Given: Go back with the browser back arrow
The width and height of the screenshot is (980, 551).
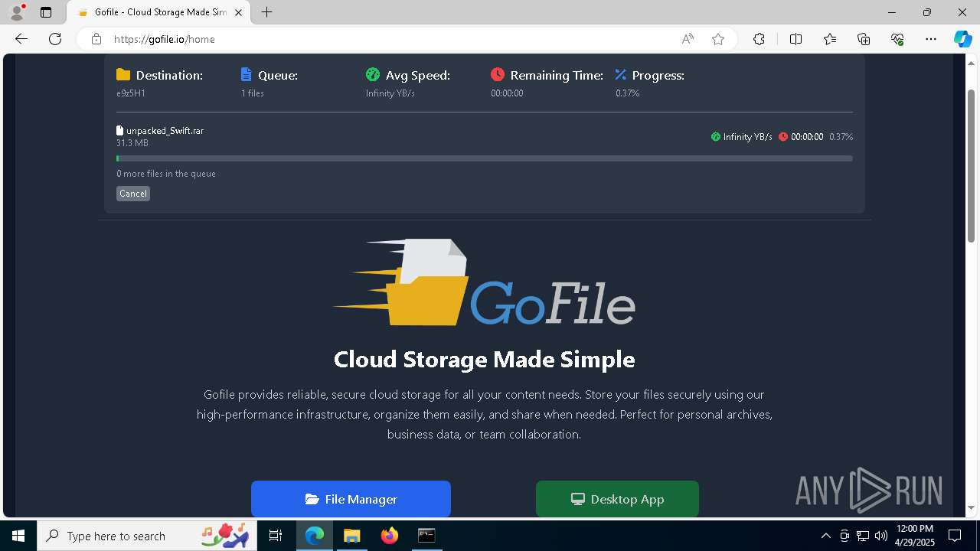Looking at the screenshot, I should pos(21,39).
